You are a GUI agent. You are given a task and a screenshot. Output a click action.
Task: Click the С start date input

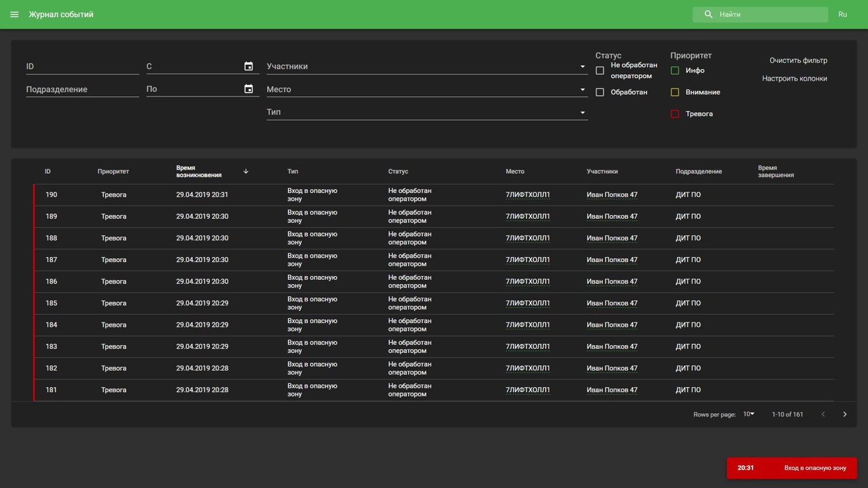(194, 67)
